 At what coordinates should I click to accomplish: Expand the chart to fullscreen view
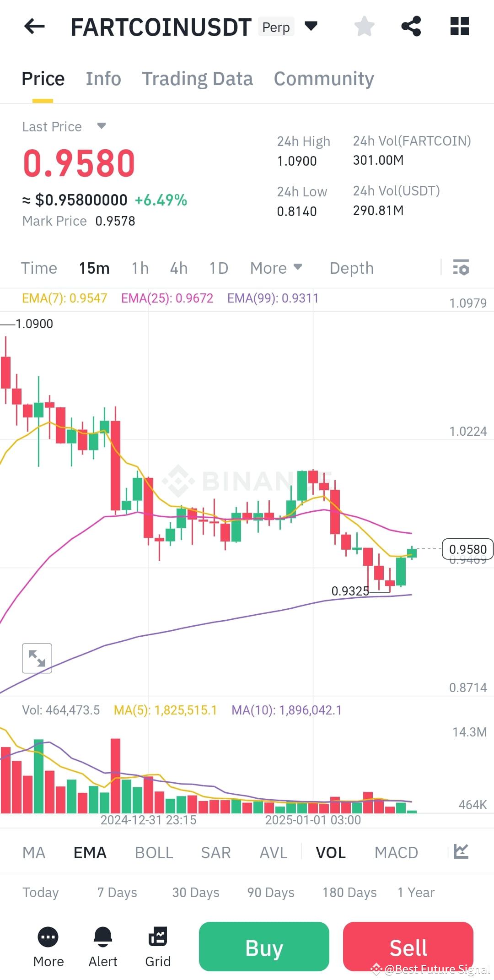[37, 658]
